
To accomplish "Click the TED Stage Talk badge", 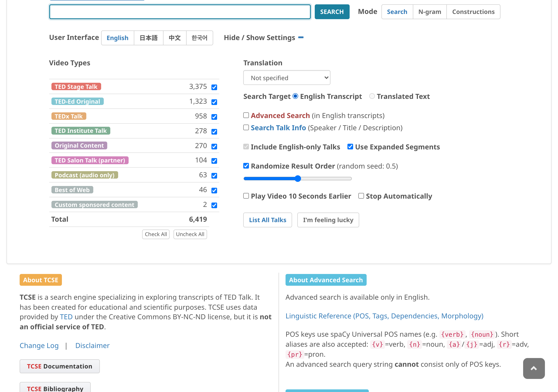I will (x=76, y=86).
